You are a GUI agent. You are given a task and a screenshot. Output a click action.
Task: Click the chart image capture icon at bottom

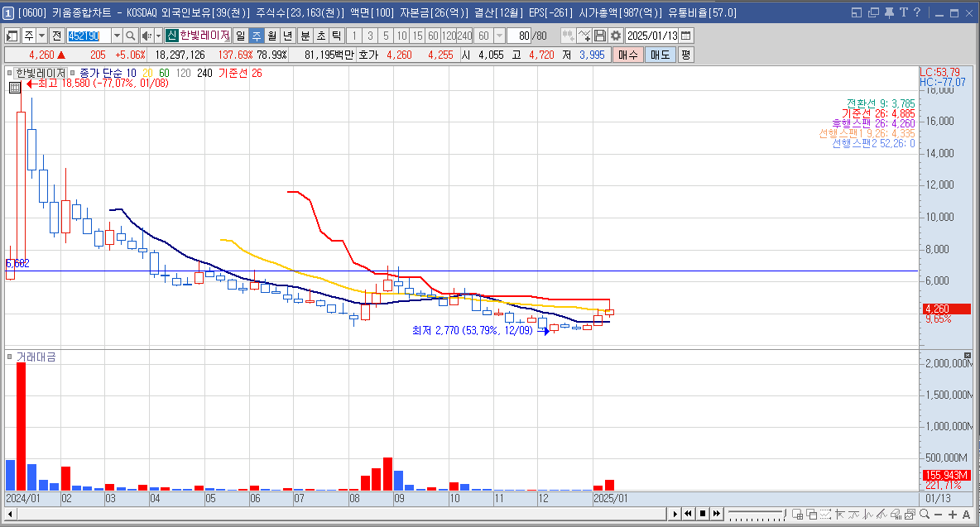tap(910, 514)
